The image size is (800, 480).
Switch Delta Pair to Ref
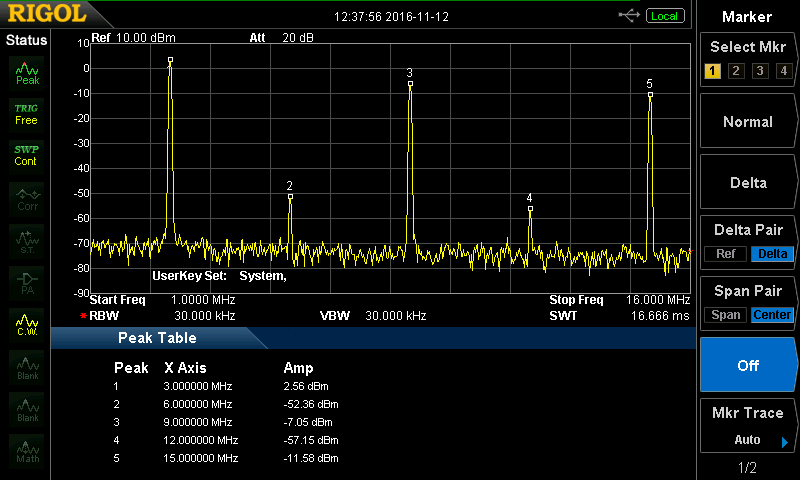point(725,254)
